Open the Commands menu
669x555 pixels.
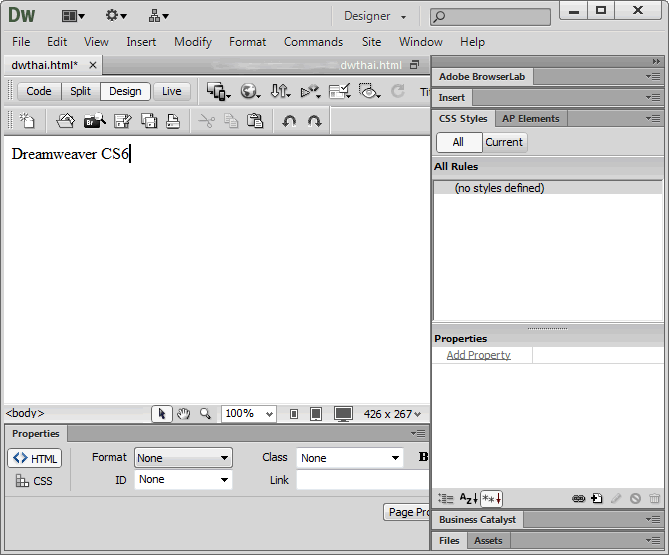[314, 42]
